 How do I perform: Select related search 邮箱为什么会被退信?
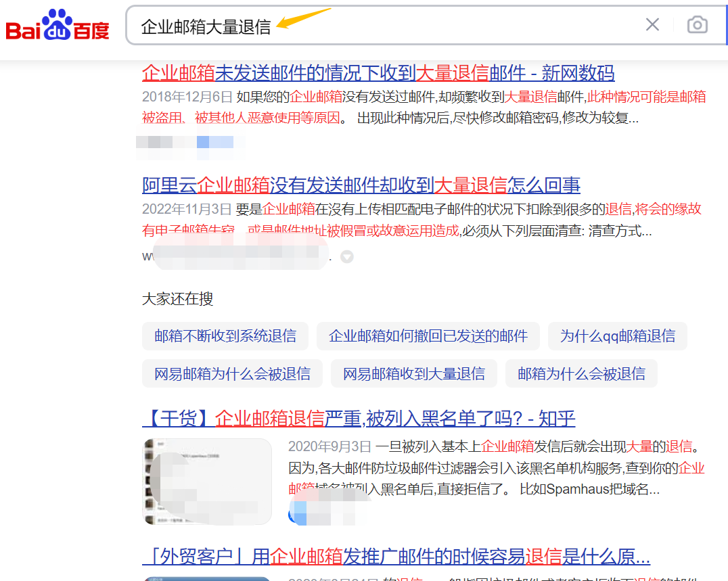click(x=581, y=373)
